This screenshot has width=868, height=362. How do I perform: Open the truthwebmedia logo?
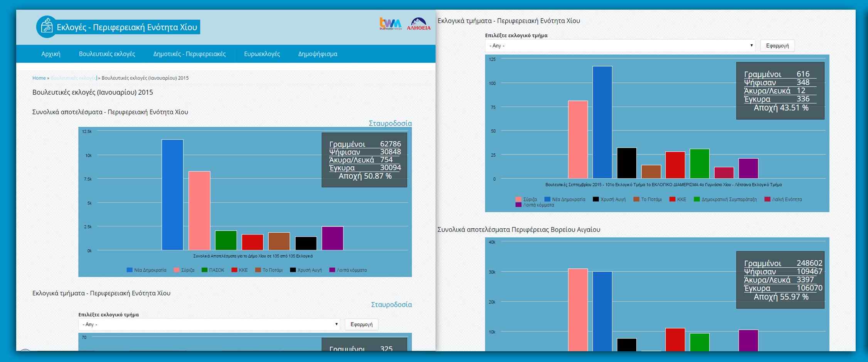(x=390, y=24)
